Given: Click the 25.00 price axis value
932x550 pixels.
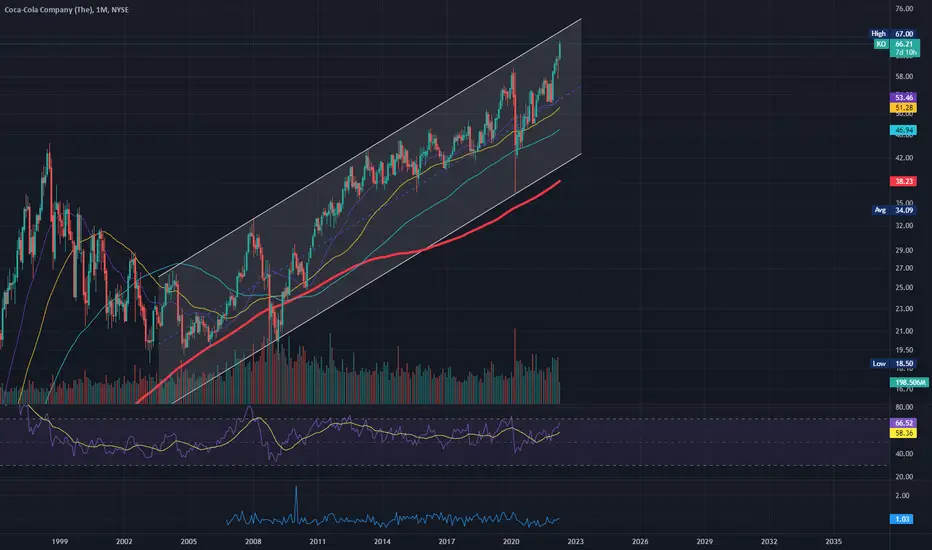Looking at the screenshot, I should pyautogui.click(x=904, y=288).
